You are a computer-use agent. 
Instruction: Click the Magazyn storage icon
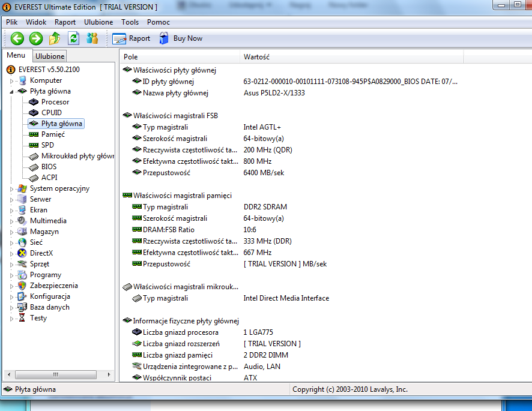coord(22,232)
